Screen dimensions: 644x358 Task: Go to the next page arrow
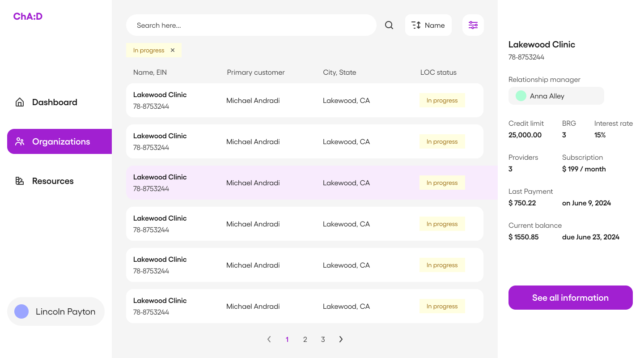341,339
